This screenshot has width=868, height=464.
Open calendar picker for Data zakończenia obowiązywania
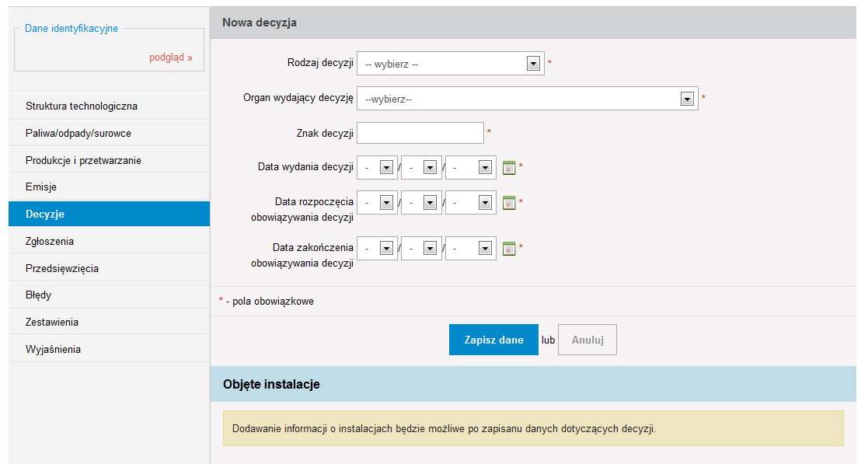coord(509,249)
